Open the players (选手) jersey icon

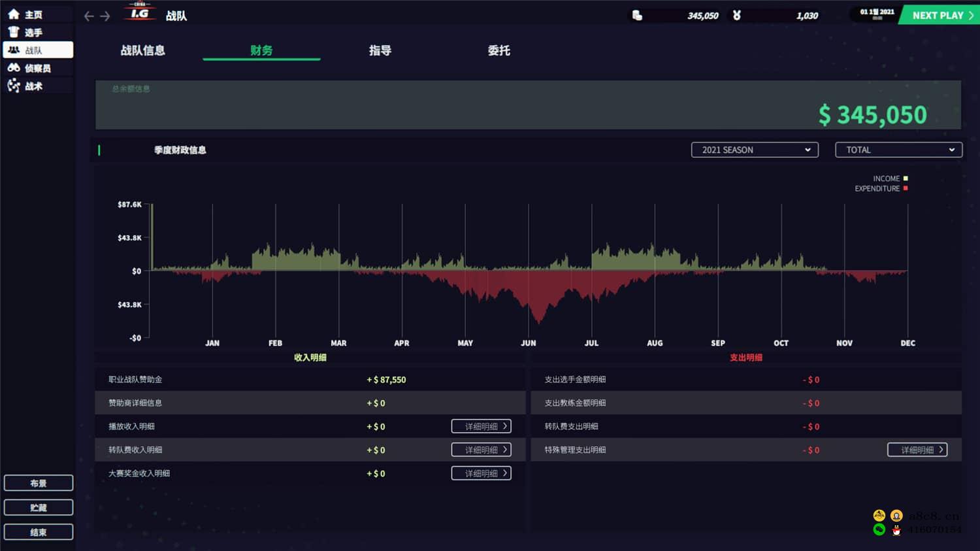point(14,32)
